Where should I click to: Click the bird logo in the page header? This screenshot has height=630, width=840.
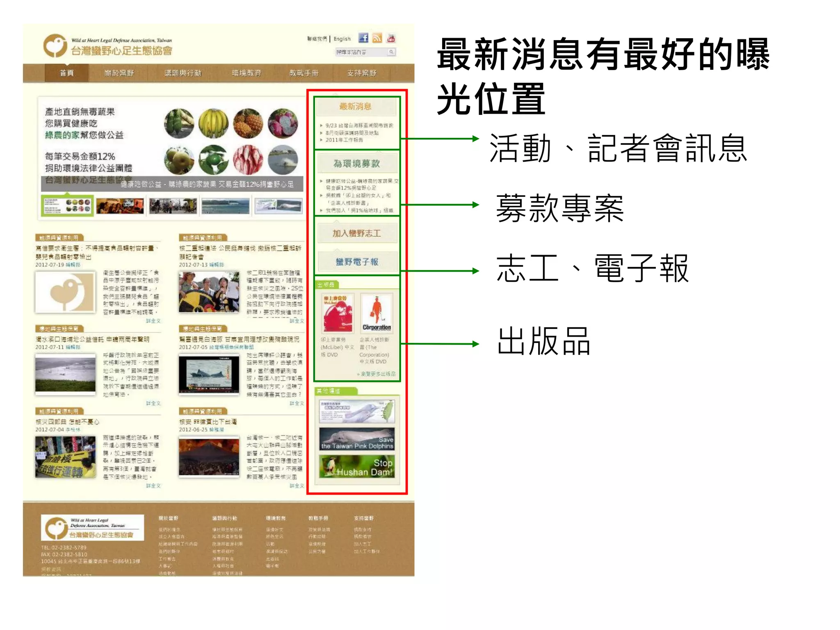pyautogui.click(x=55, y=46)
